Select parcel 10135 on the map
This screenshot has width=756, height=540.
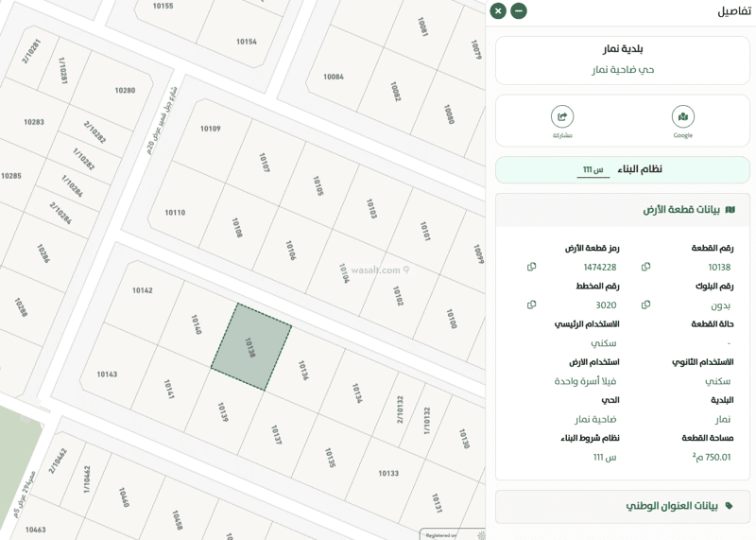tap(330, 458)
